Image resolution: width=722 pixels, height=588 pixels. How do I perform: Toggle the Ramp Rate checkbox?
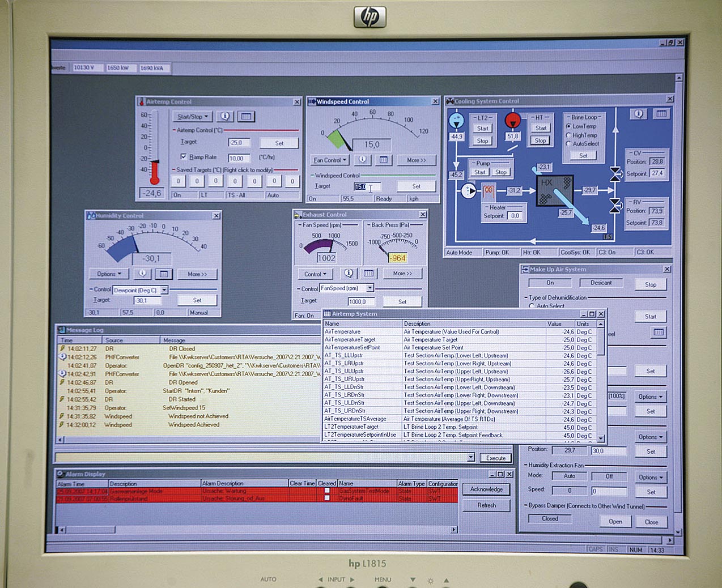tap(183, 157)
